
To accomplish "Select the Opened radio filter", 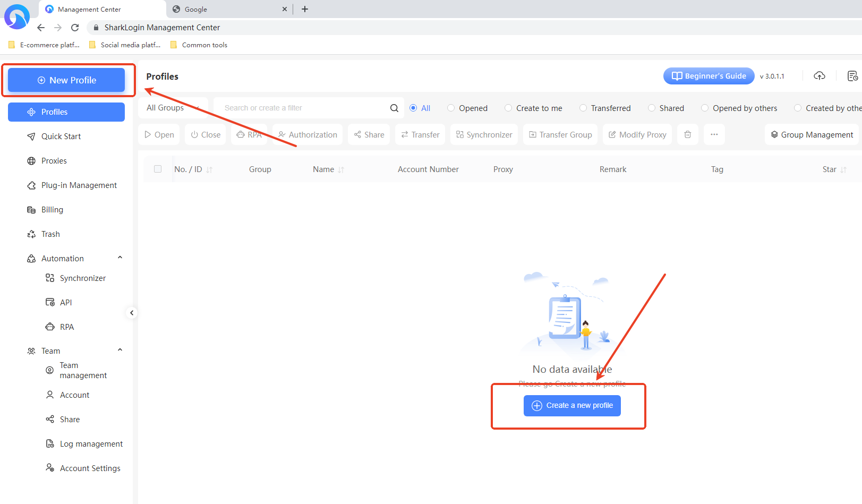I will [451, 108].
